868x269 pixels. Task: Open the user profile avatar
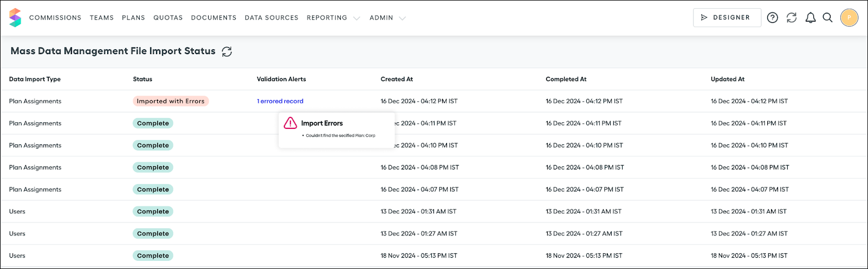click(849, 18)
